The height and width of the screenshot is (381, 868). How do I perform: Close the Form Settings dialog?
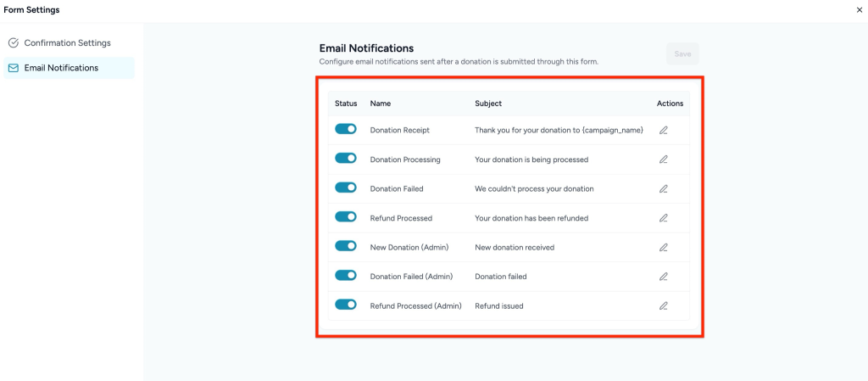(x=860, y=10)
